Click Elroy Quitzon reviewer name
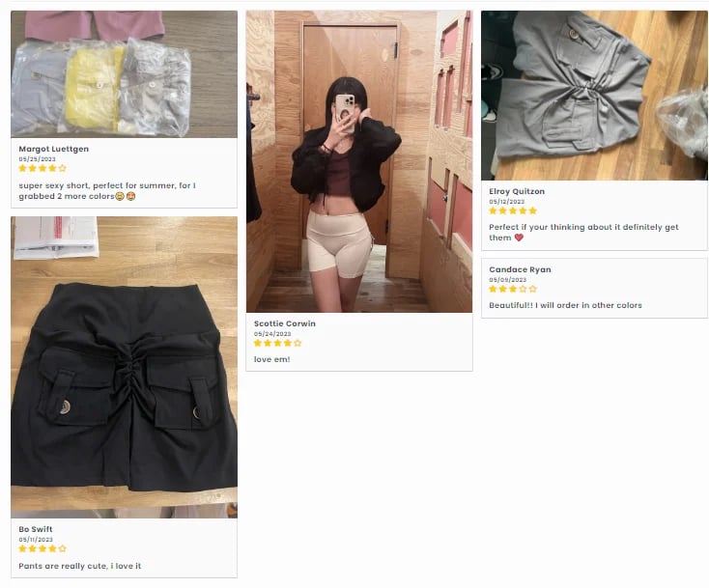 pos(517,191)
